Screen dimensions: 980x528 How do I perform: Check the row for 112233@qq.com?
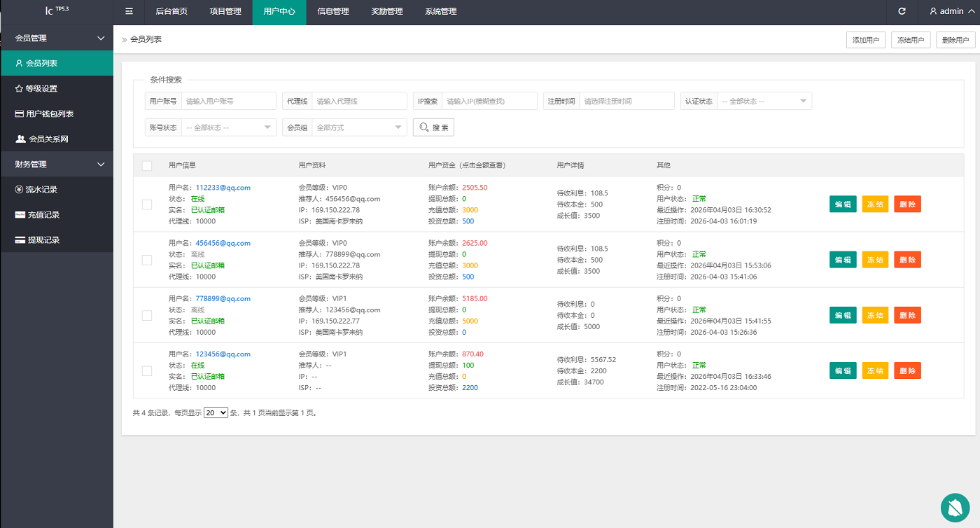tap(147, 204)
